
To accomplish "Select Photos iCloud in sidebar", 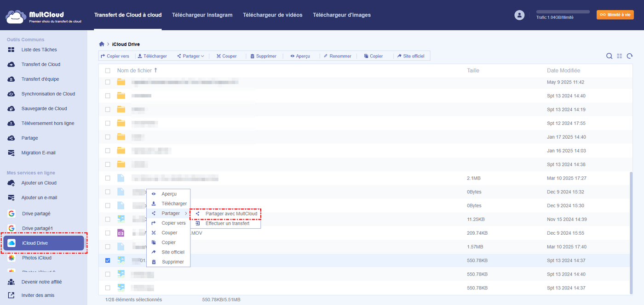I will pos(36,258).
